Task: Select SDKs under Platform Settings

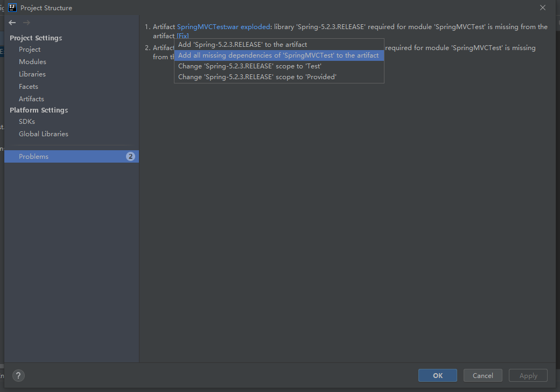Action: coord(26,121)
